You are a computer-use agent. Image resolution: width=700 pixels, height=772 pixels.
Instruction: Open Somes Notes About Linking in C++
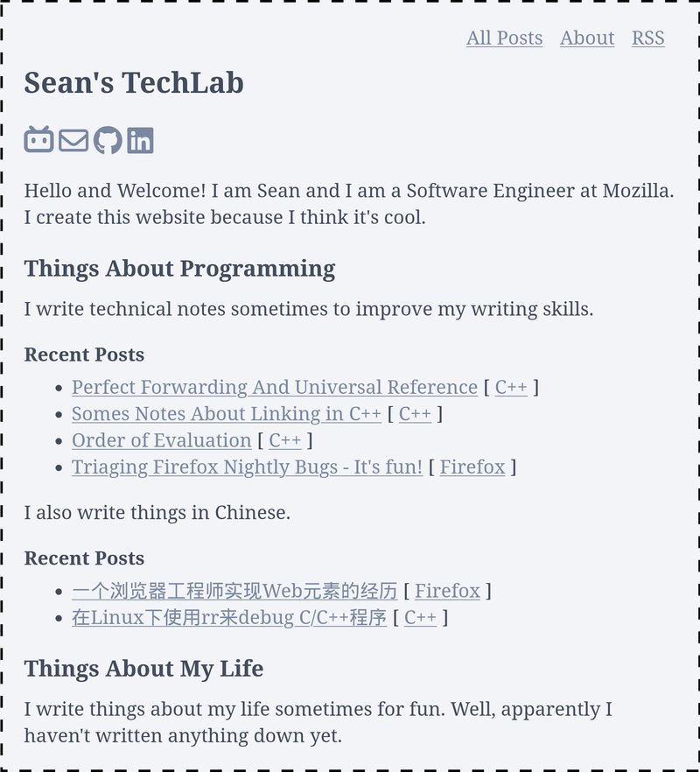coord(227,413)
